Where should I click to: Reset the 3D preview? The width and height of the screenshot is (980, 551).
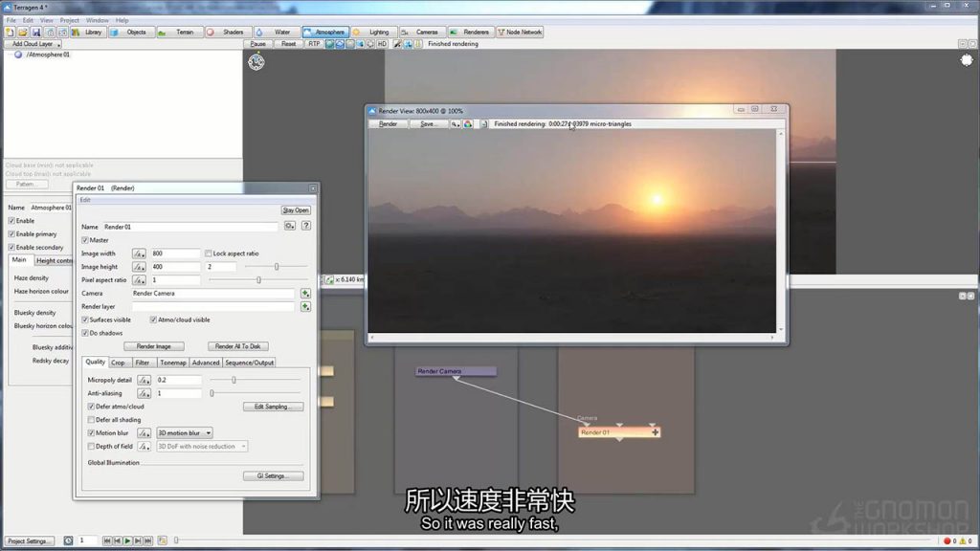(288, 44)
